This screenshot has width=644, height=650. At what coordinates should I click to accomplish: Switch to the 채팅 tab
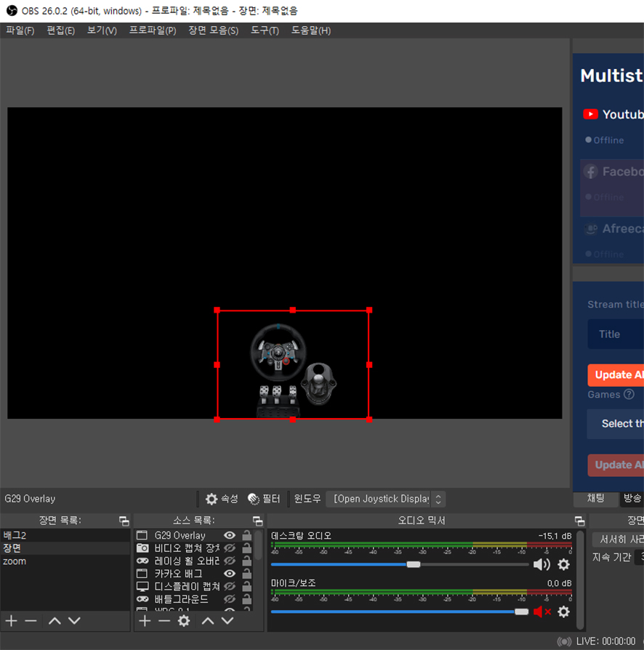point(595,498)
